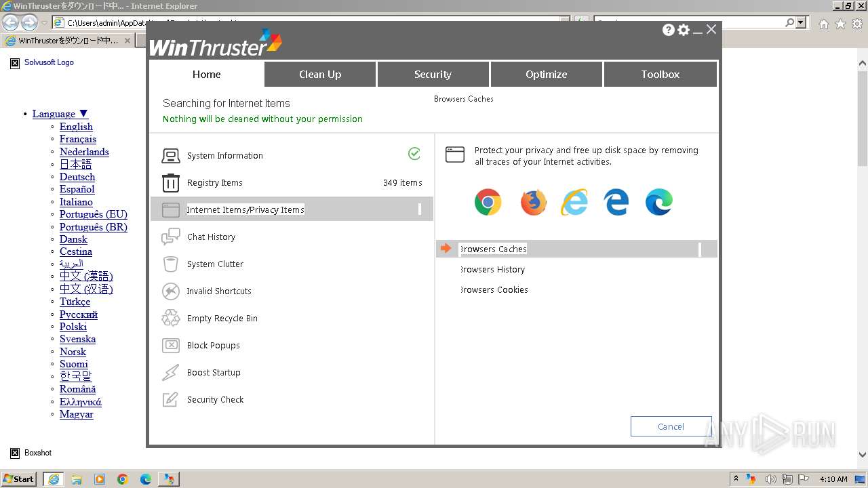Choose Español language link
The image size is (868, 488).
pos(77,189)
